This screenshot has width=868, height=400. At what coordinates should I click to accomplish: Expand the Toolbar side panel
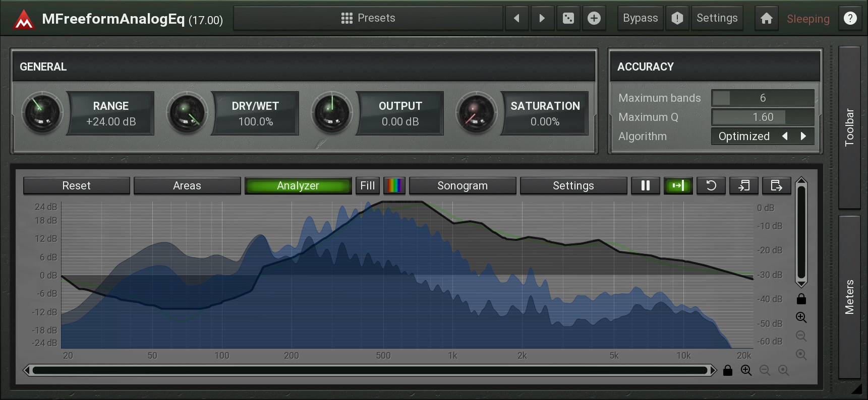tap(849, 127)
